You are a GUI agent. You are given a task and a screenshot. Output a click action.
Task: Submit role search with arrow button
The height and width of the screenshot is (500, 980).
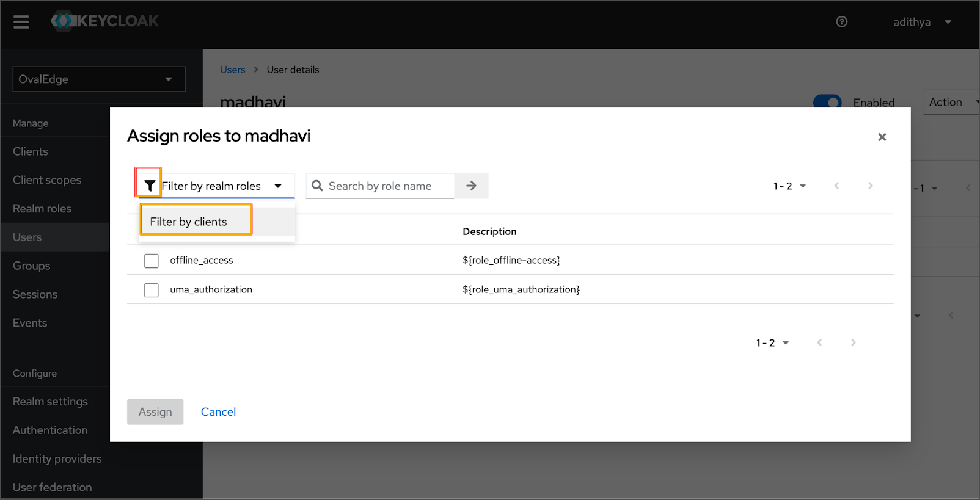471,186
